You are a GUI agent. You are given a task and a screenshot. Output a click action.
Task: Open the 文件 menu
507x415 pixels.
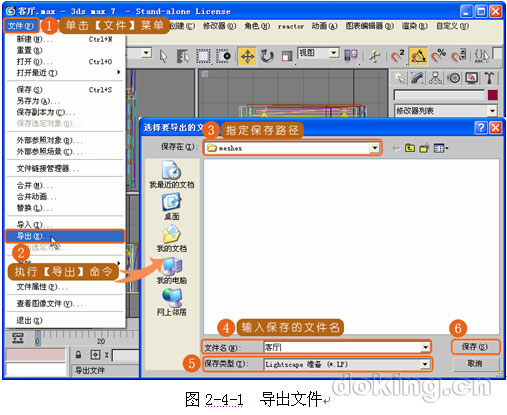tap(21, 26)
